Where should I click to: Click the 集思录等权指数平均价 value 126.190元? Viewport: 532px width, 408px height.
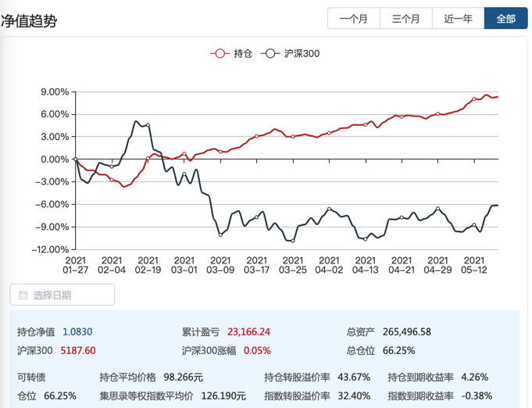223,395
